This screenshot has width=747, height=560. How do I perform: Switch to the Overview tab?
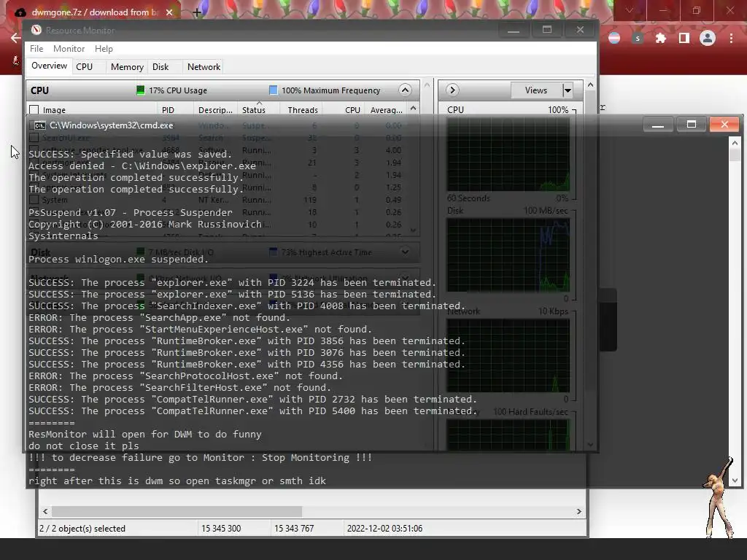tap(49, 66)
